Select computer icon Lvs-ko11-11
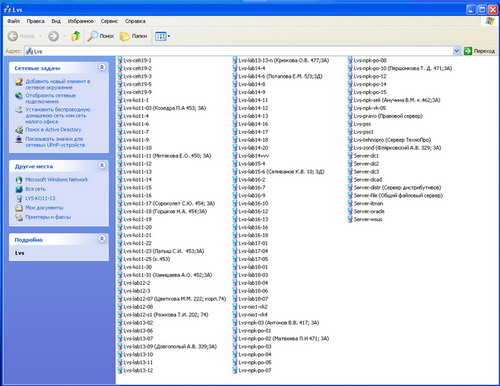This screenshot has width=500, height=386. (x=120, y=155)
